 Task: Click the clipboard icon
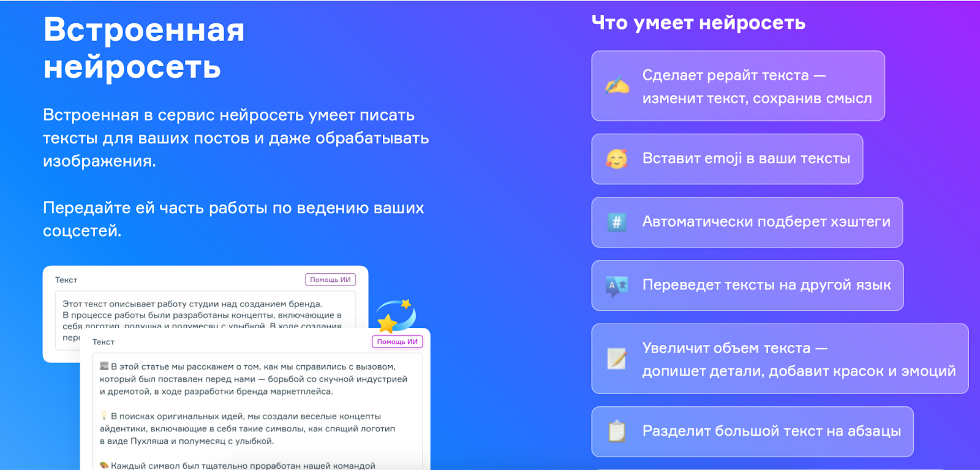point(617,431)
